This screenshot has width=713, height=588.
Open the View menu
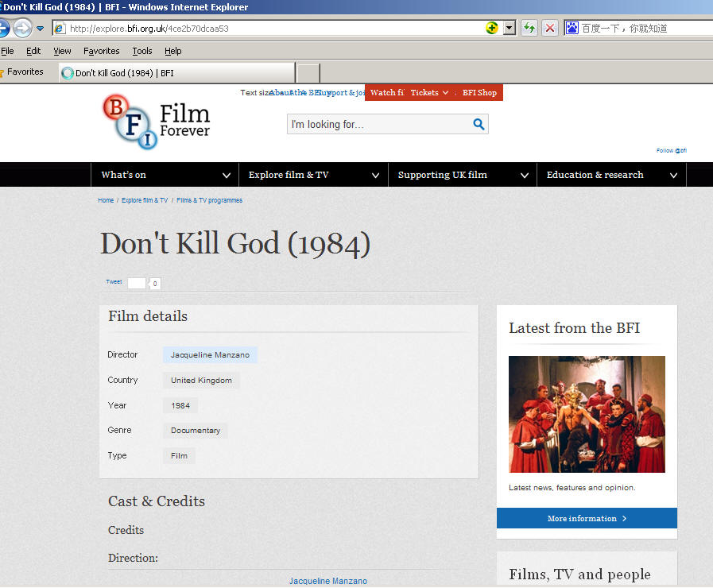[62, 51]
